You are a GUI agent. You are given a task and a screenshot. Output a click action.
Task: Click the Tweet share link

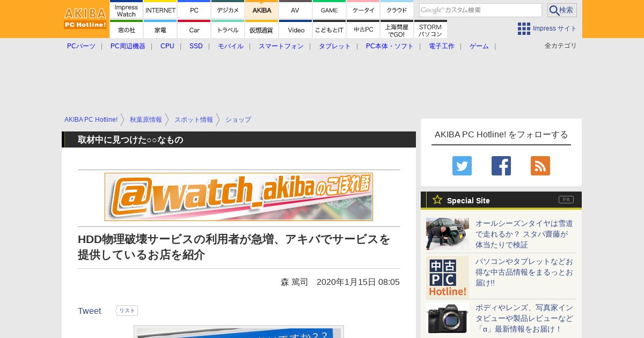[90, 311]
